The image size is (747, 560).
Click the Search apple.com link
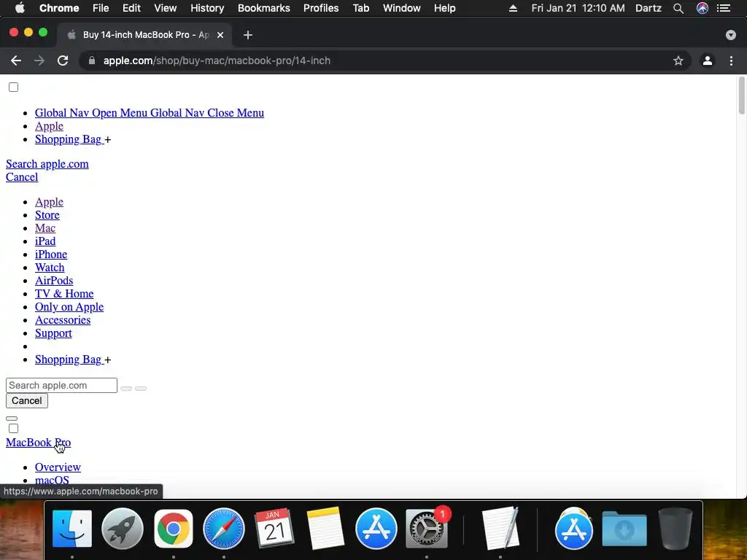47,164
